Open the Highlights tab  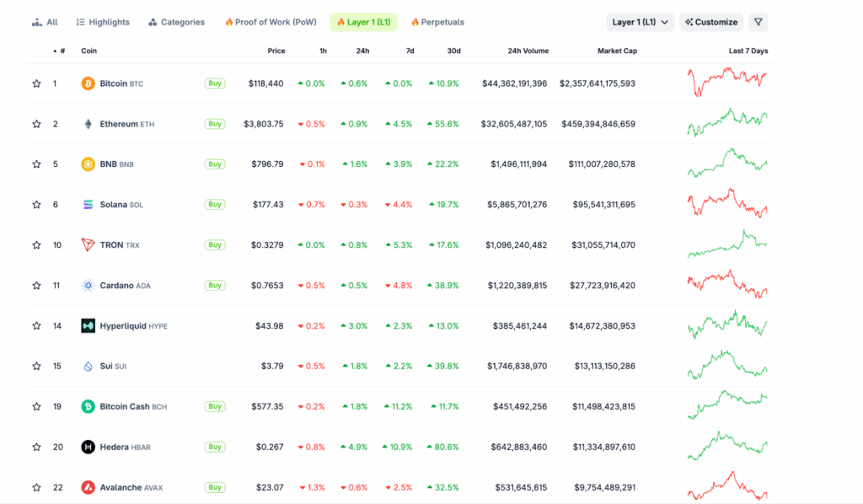click(x=103, y=22)
